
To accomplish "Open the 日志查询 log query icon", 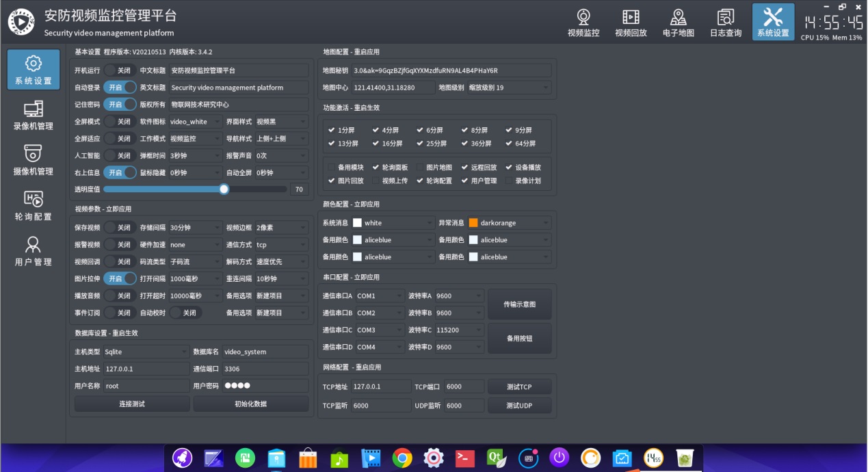I will point(725,22).
